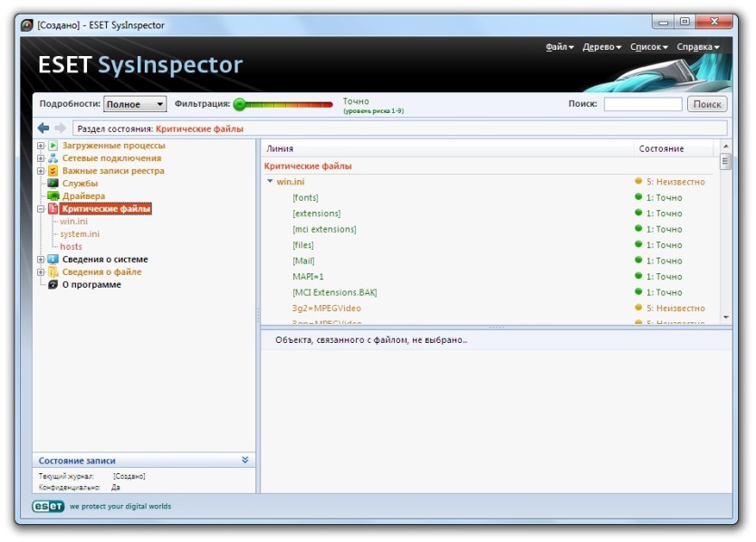Select the 3g2=MPEGVideo row
The image size is (756, 542).
pyautogui.click(x=487, y=308)
